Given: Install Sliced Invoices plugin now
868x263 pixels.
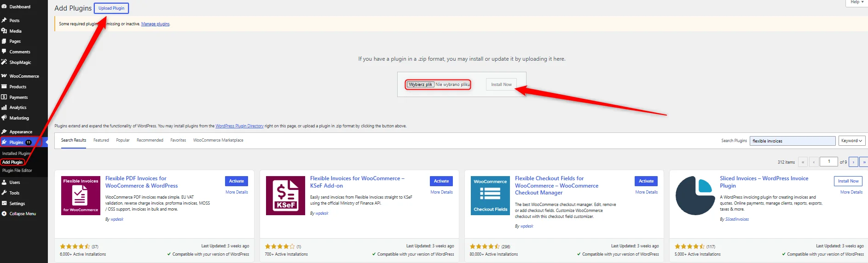Looking at the screenshot, I should (x=848, y=181).
